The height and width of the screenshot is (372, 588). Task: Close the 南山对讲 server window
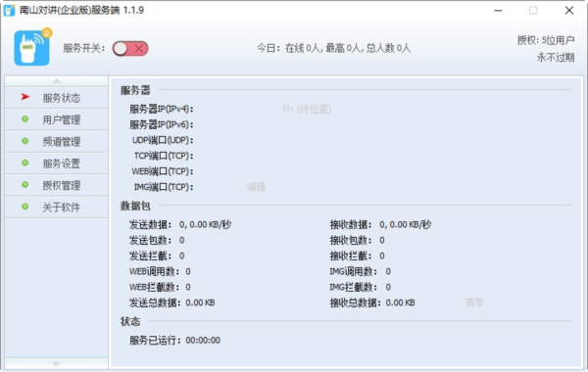click(568, 11)
